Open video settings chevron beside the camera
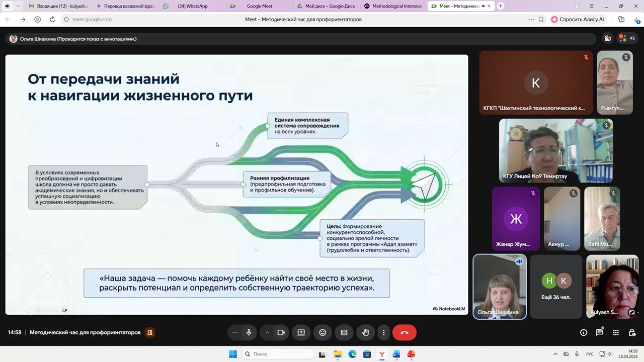 pos(267,332)
